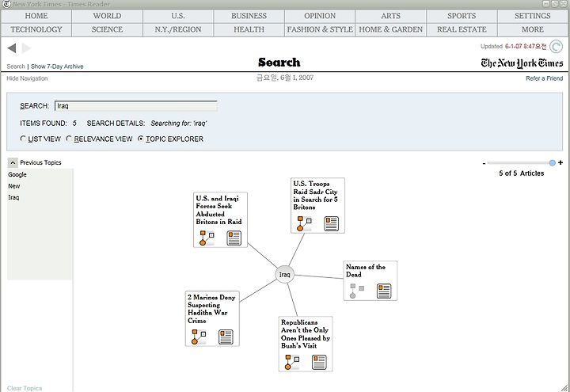The image size is (570, 392).
Task: Open REAL ESTATE section
Action: click(x=462, y=29)
